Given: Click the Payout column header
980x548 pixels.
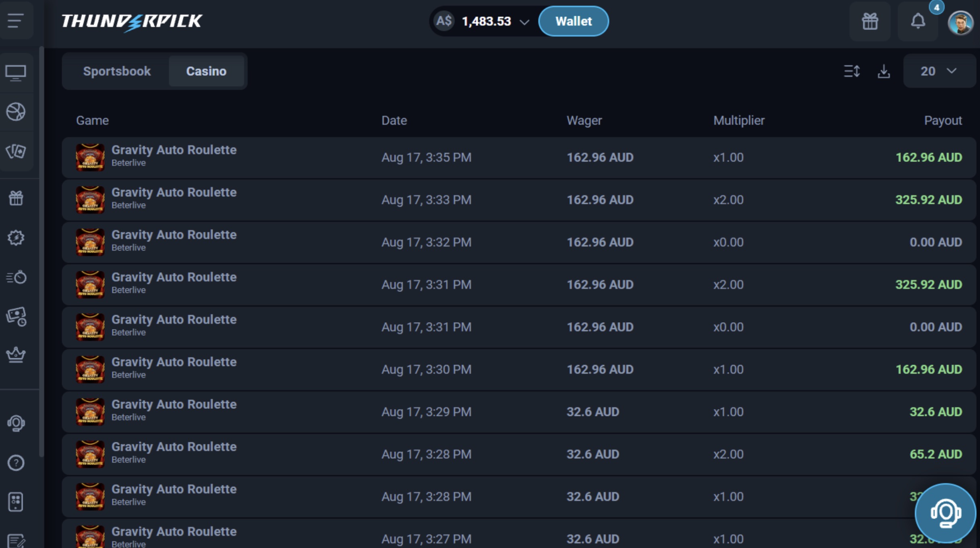Looking at the screenshot, I should [x=943, y=120].
